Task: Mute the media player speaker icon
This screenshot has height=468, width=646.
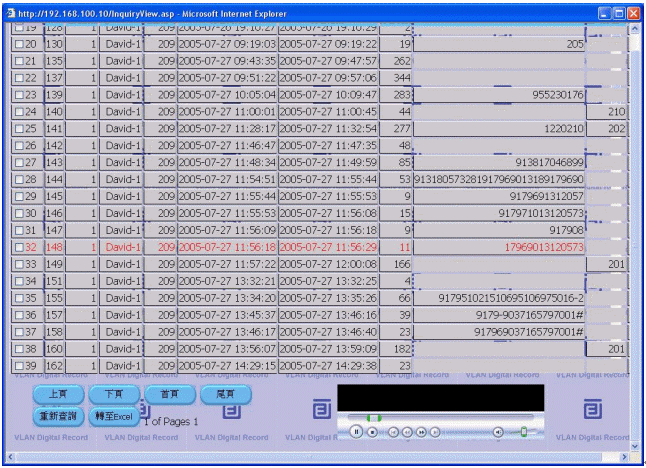Action: [x=498, y=432]
